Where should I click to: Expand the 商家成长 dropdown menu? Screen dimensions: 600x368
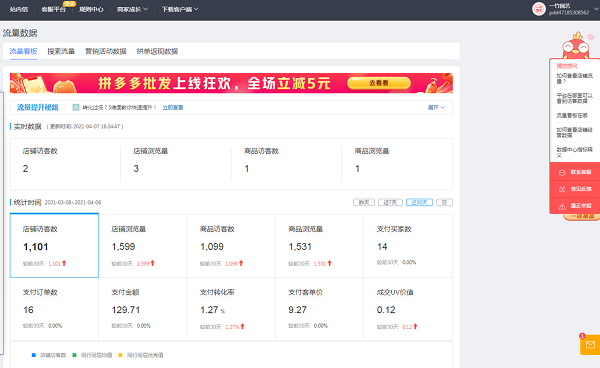tap(132, 9)
